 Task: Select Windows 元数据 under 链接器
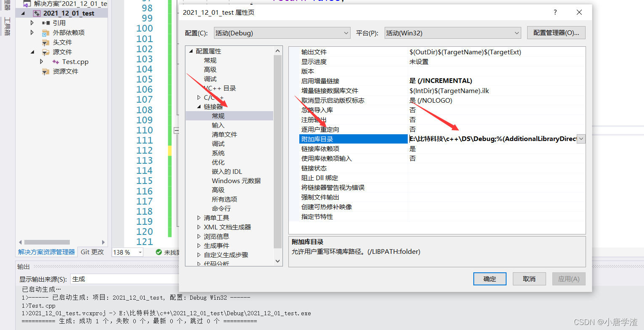tap(236, 181)
